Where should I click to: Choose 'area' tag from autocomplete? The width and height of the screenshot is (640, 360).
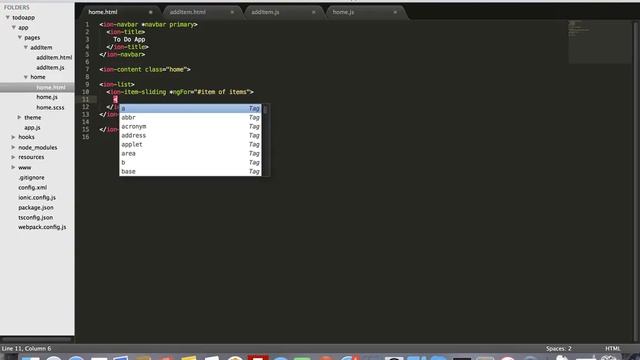[190, 153]
